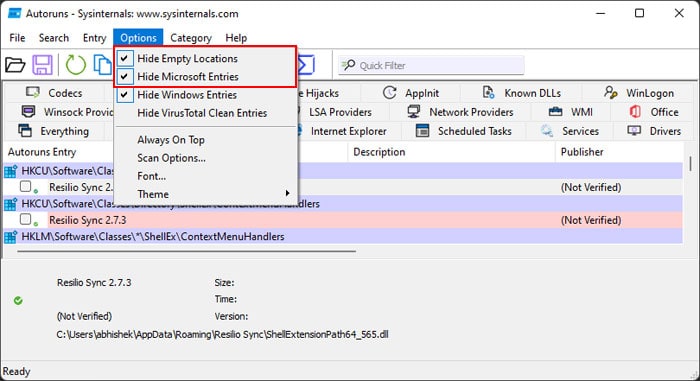Screen dimensions: 700x381
Task: Uncheck Hide Windows Entries option
Action: click(205, 95)
